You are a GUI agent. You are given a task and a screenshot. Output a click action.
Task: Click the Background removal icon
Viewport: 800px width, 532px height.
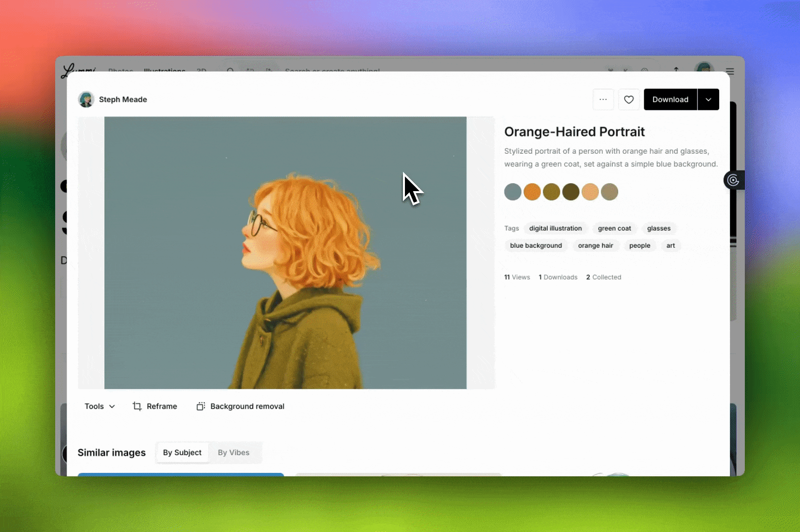[200, 406]
